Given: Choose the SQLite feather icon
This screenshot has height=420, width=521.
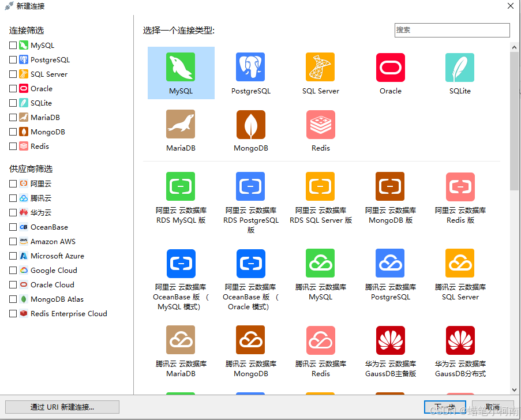Looking at the screenshot, I should click(x=460, y=67).
